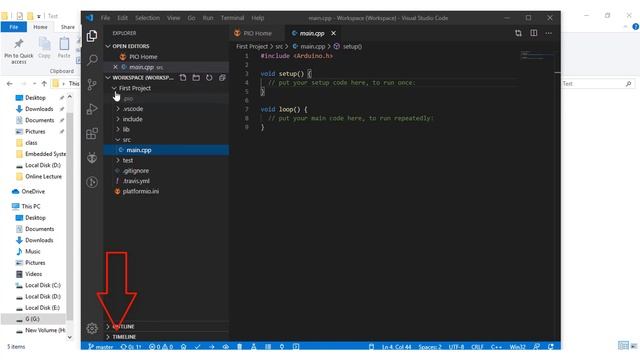Screen dimensions: 640x360
Task: Open the errors and warnings count
Action: click(x=161, y=347)
